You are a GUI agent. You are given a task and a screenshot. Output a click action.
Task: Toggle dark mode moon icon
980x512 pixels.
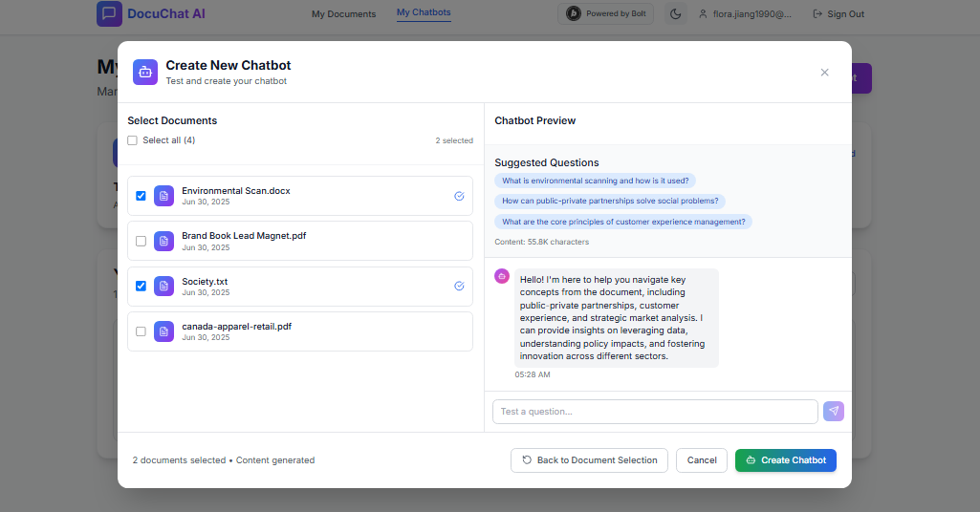[676, 14]
